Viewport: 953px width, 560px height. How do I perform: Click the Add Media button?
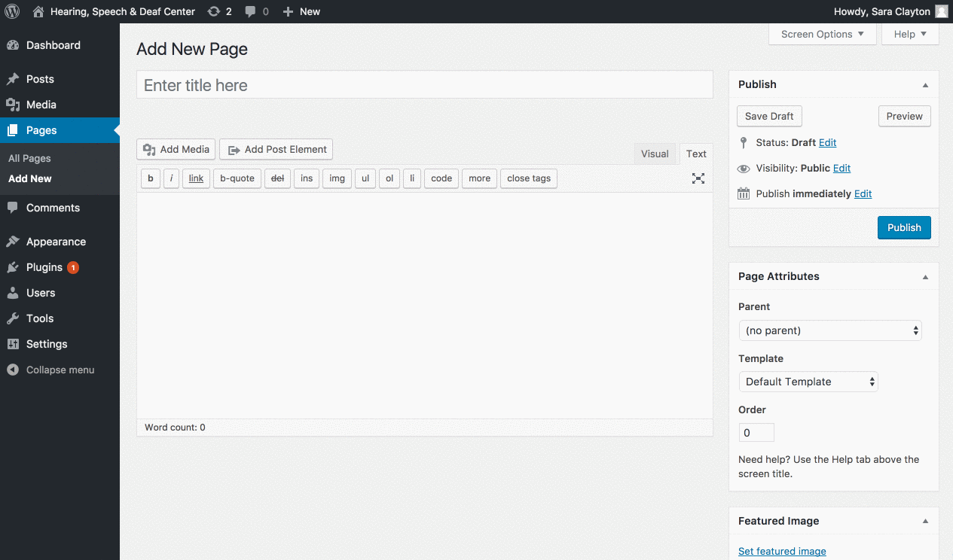click(176, 149)
